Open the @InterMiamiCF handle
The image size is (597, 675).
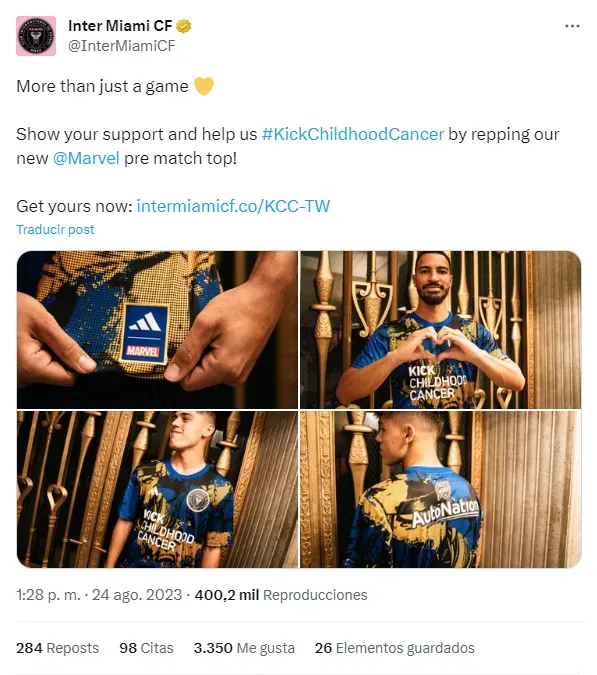pos(122,46)
